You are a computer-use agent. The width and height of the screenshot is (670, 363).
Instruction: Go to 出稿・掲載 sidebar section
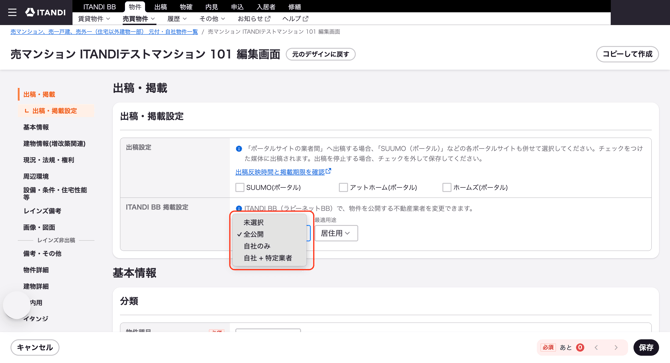[x=39, y=94]
